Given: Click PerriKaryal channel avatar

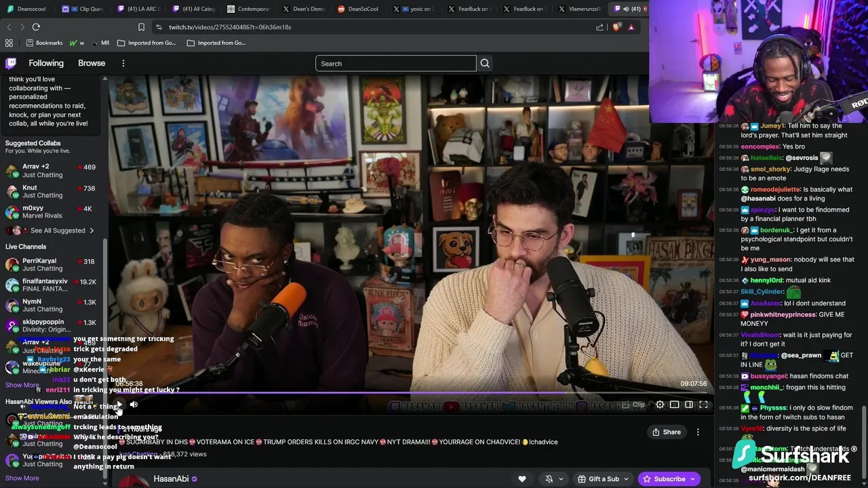Looking at the screenshot, I should pos(12,264).
